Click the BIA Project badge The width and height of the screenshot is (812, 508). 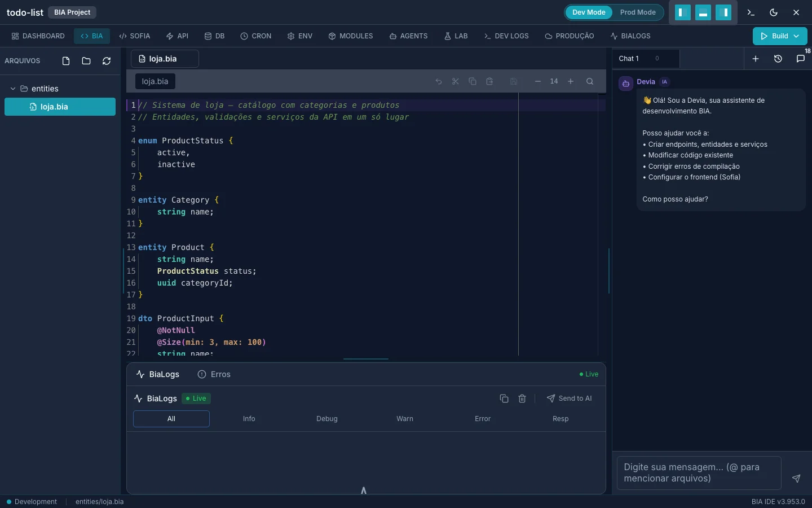tap(72, 12)
